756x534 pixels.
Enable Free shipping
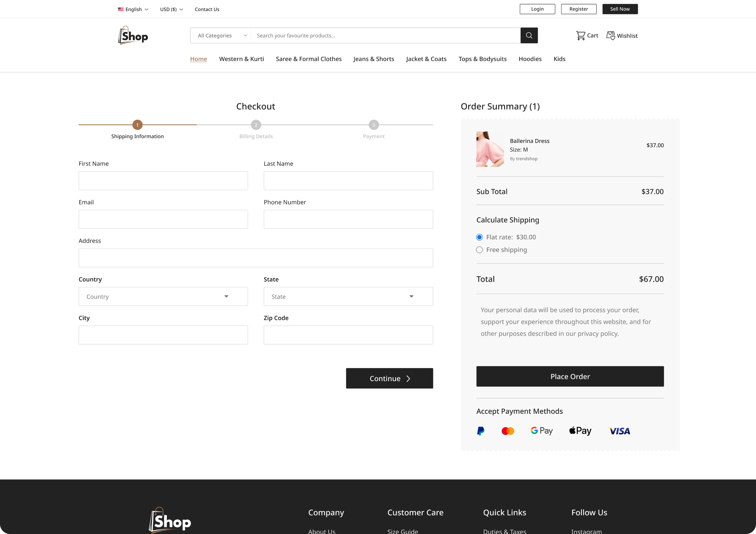(479, 250)
